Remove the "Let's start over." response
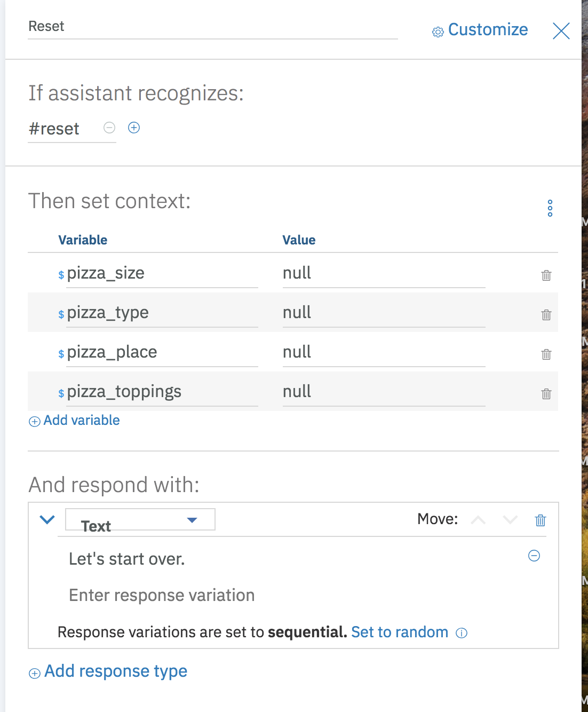Screen dimensions: 588x712 [x=534, y=556]
